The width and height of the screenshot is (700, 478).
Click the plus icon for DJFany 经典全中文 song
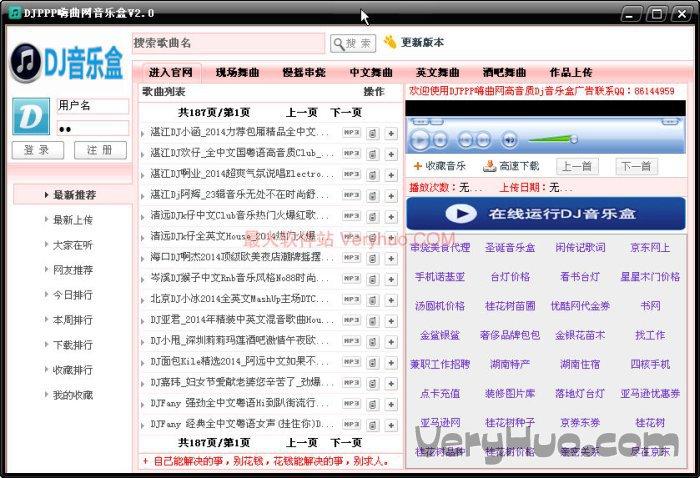pos(391,425)
